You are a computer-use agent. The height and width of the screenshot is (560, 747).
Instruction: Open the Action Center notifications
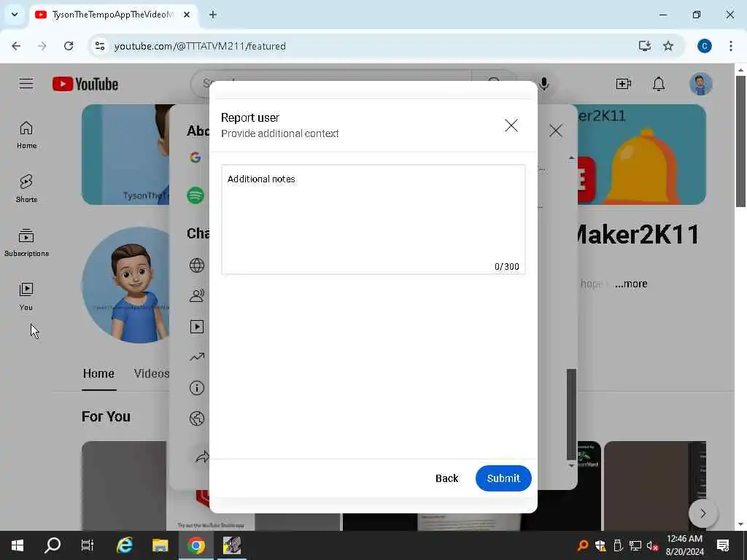click(723, 545)
